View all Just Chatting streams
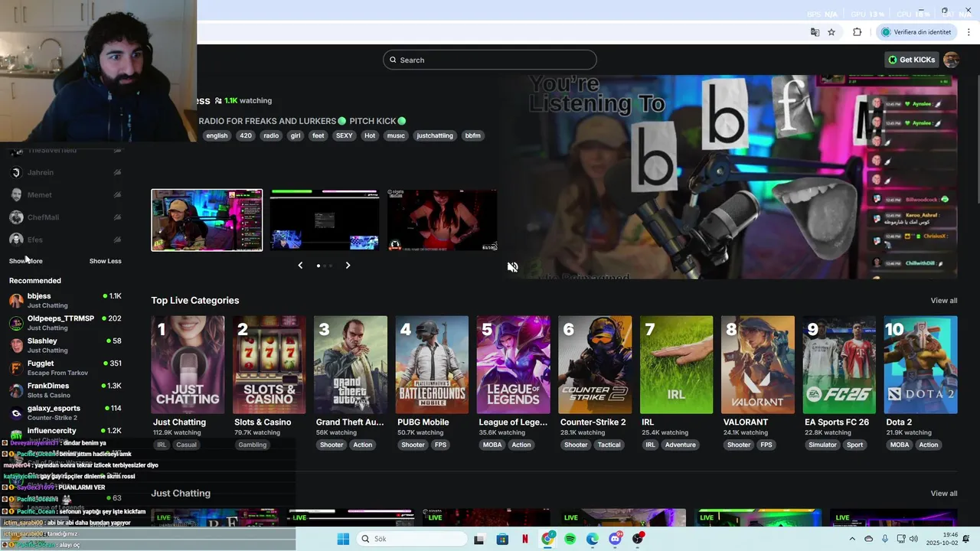This screenshot has height=551, width=980. [943, 494]
